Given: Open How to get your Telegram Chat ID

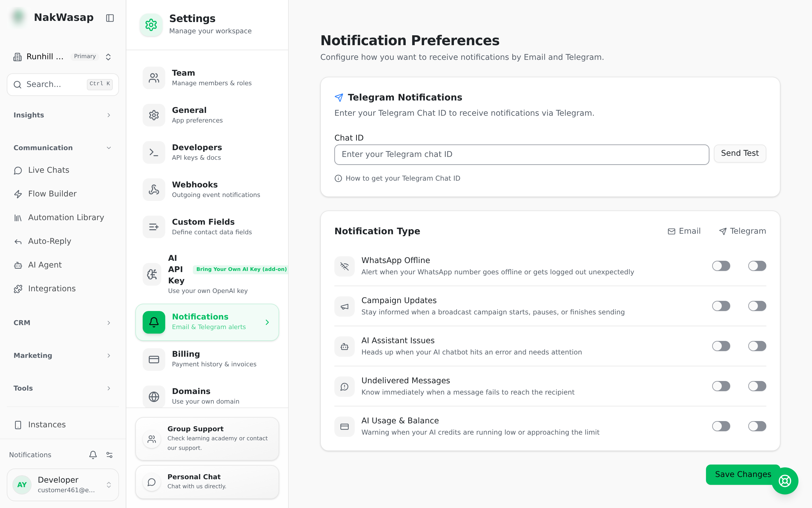Looking at the screenshot, I should coord(398,178).
